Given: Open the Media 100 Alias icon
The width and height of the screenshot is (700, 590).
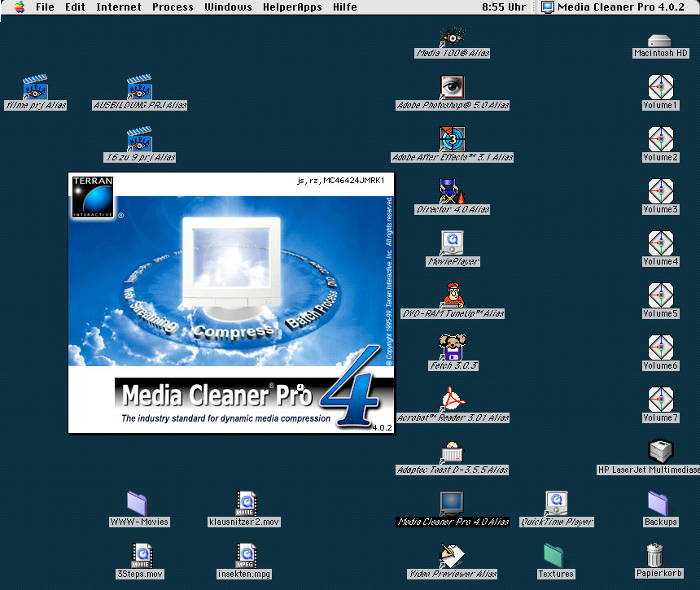Looking at the screenshot, I should coord(453,36).
